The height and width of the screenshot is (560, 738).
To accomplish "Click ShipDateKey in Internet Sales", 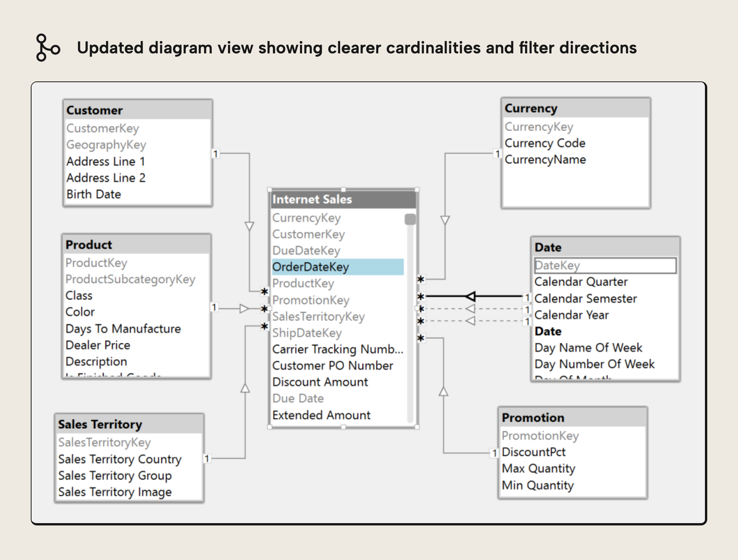I will click(307, 333).
